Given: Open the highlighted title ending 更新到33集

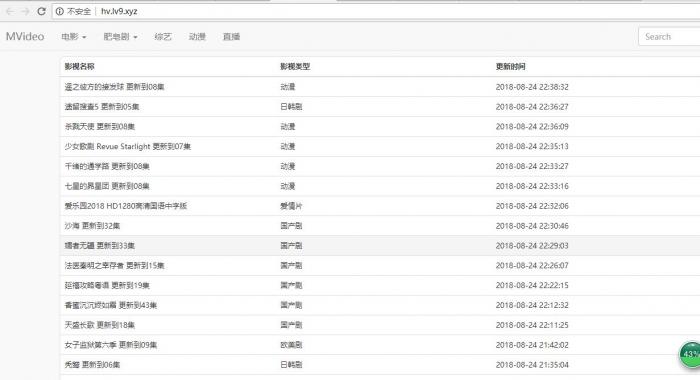Looking at the screenshot, I should [100, 246].
